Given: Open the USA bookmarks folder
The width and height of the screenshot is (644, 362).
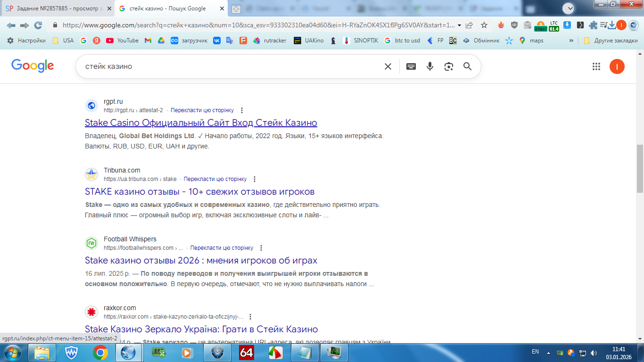Looking at the screenshot, I should 63,41.
